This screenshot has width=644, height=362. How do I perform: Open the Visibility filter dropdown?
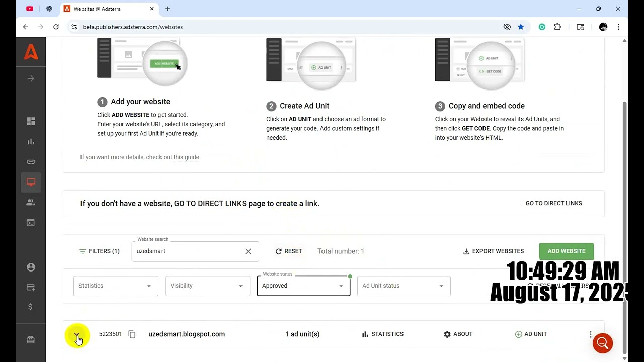(207, 286)
